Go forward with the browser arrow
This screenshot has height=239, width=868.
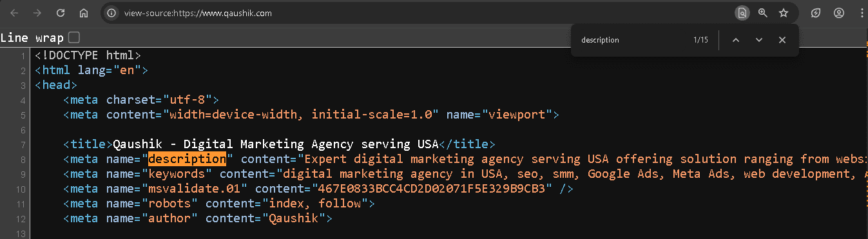click(x=37, y=13)
